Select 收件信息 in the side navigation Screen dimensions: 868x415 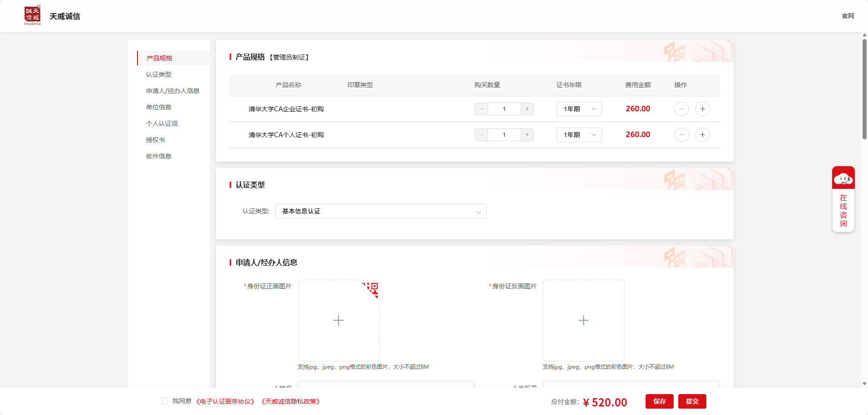(158, 156)
